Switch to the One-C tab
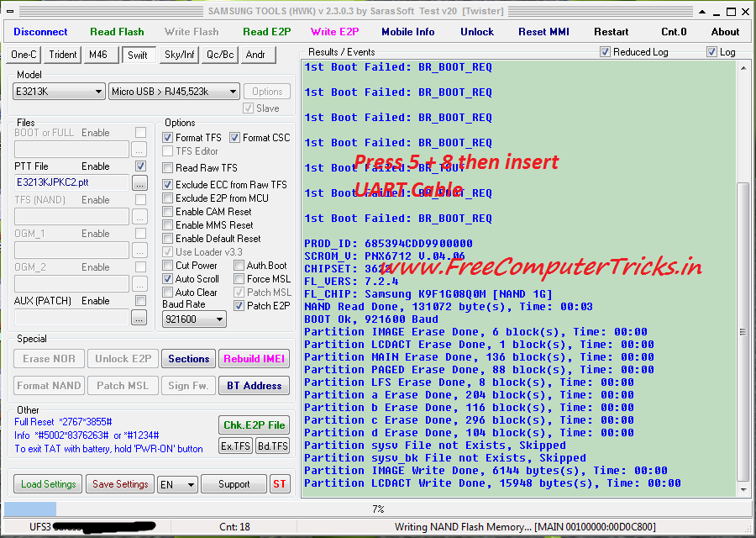756x538 pixels. click(24, 55)
